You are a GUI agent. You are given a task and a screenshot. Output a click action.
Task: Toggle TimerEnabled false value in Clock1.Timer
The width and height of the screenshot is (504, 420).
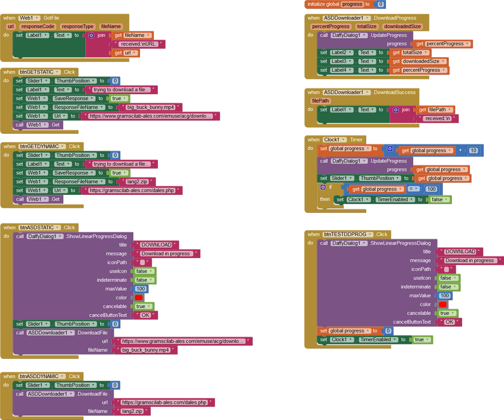pyautogui.click(x=440, y=199)
